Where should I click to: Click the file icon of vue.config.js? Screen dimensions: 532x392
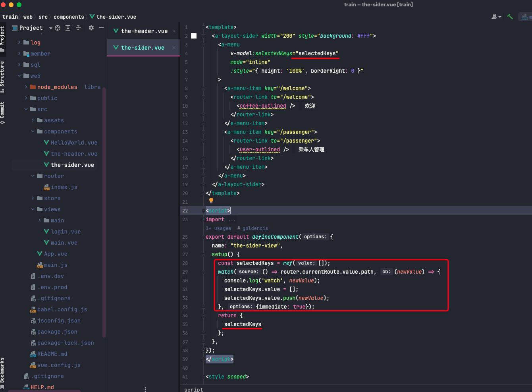(33, 365)
